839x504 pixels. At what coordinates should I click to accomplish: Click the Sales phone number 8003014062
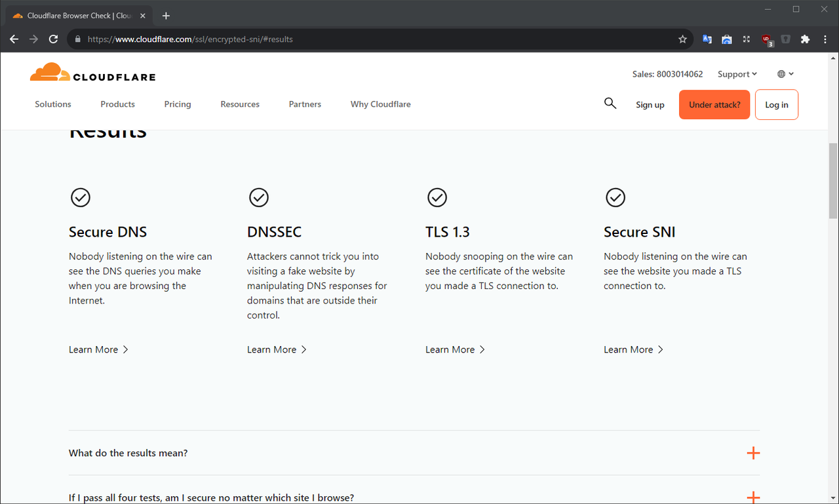pos(667,74)
